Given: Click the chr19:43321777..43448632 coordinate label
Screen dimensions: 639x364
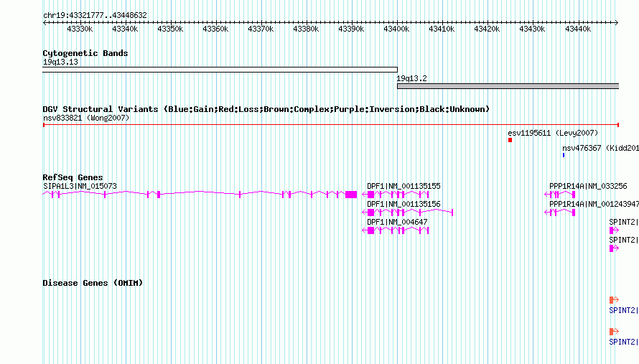Looking at the screenshot, I should coord(95,15).
